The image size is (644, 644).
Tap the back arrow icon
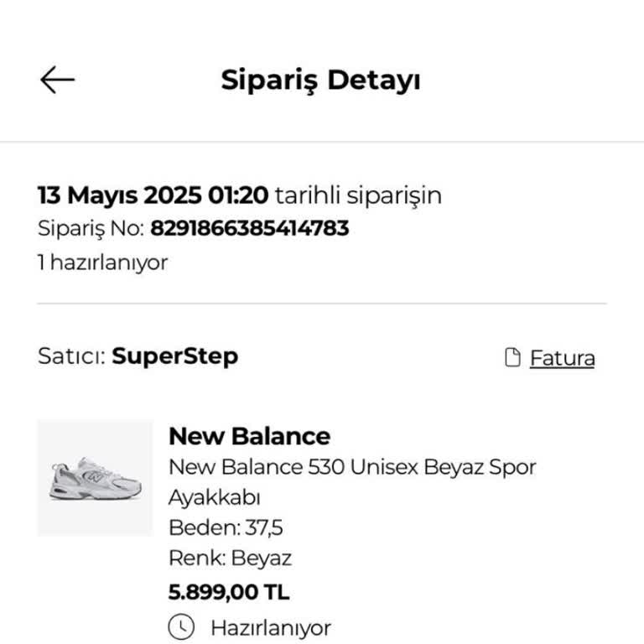click(x=57, y=80)
